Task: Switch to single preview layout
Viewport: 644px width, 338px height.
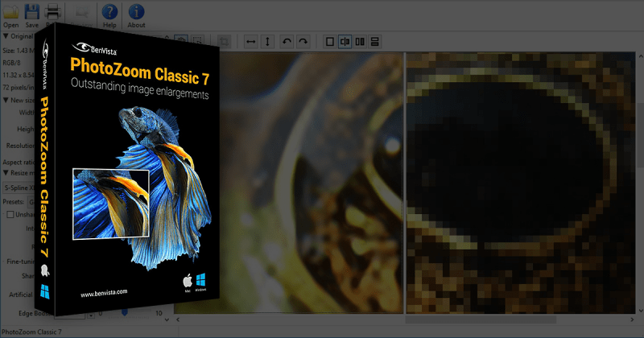Action: (x=328, y=41)
